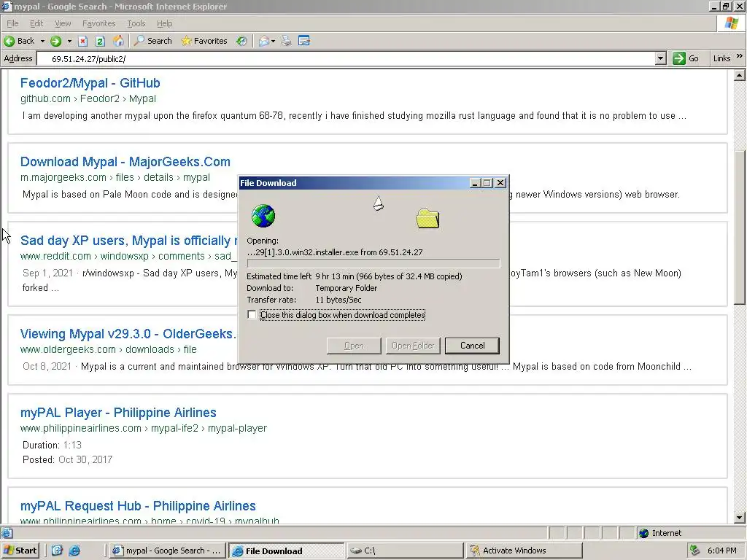
Task: Close the File Download dialog
Action: coord(500,183)
